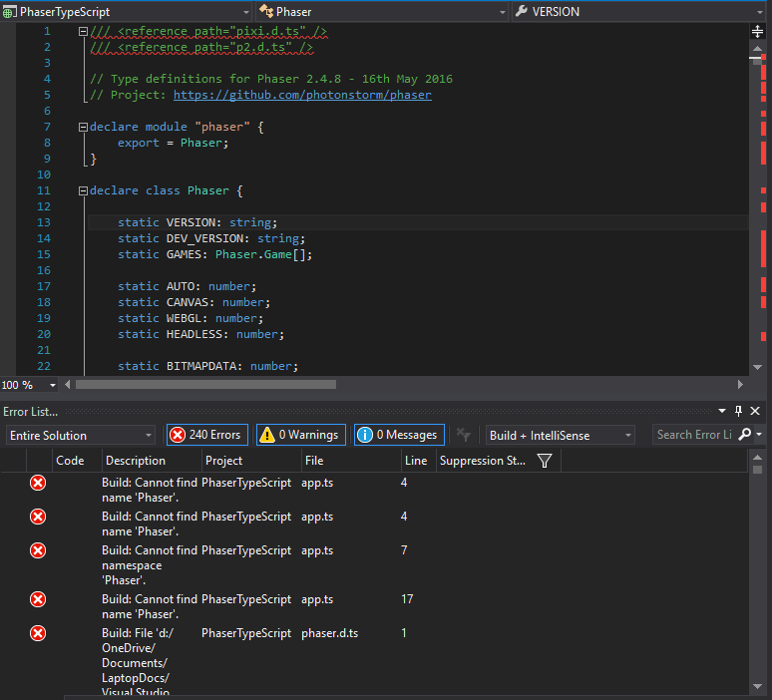Click the Error List panel title
This screenshot has height=700, width=772.
coord(30,412)
